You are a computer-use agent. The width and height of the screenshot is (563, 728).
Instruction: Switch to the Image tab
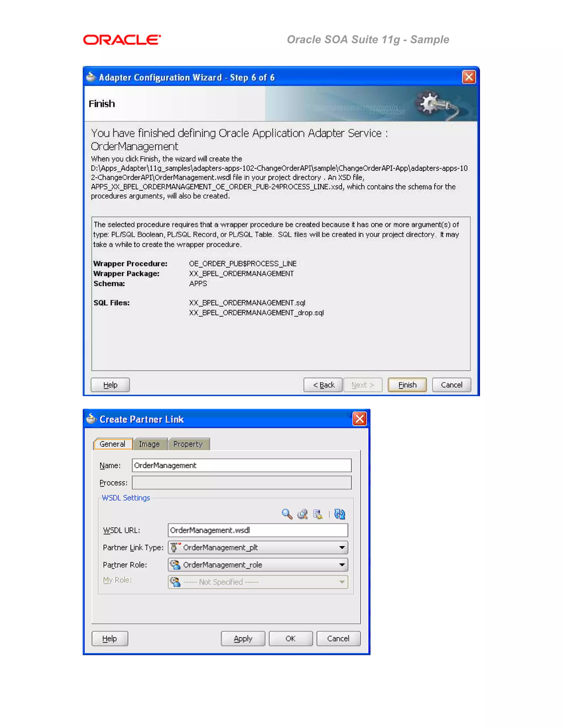pos(150,444)
